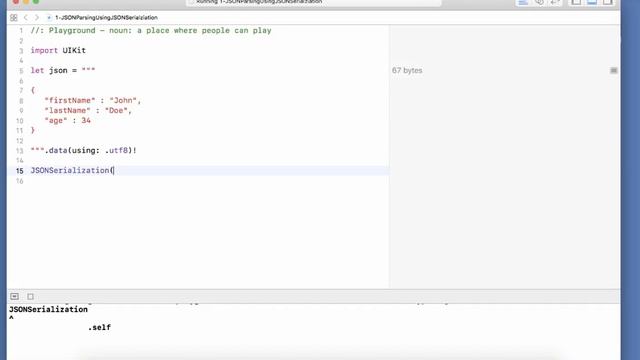This screenshot has height=360, width=640.
Task: Go back with the left arrow
Action: coord(25,18)
